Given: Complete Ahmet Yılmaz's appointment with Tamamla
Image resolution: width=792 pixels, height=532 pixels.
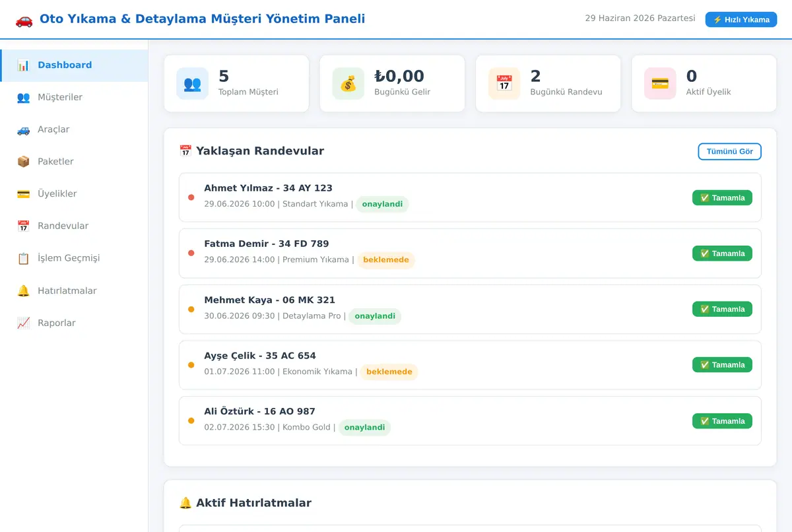Looking at the screenshot, I should 722,198.
